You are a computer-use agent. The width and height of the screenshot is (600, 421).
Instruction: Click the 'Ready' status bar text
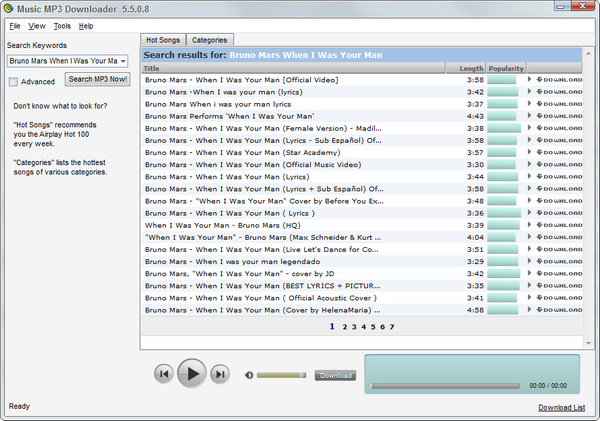click(19, 406)
